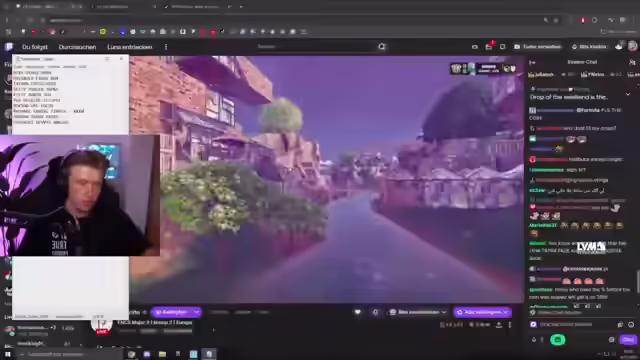The height and width of the screenshot is (360, 640).
Task: Click the main stream video player
Action: [x=327, y=180]
